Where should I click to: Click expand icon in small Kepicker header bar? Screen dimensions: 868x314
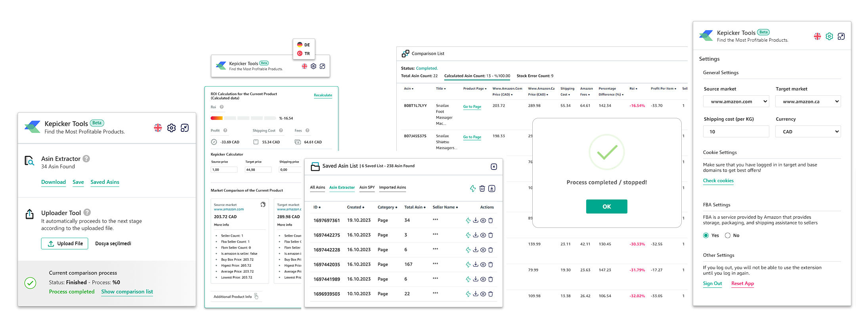323,66
